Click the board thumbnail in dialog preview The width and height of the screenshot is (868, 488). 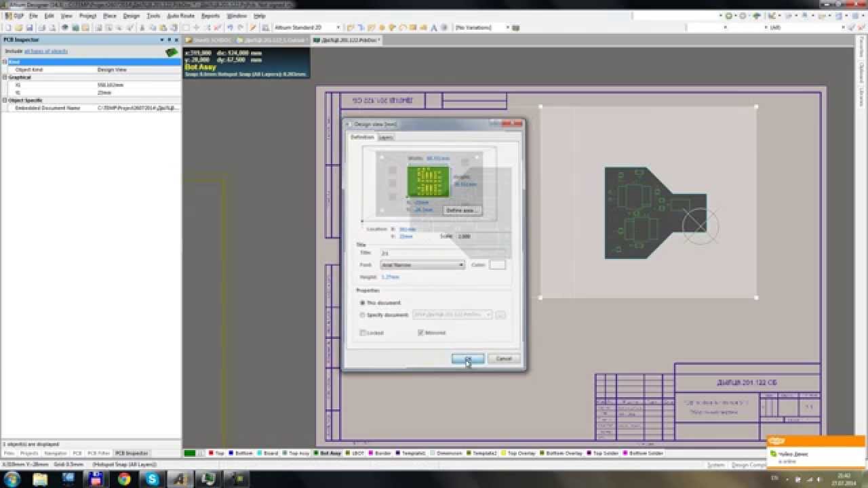[x=428, y=182]
